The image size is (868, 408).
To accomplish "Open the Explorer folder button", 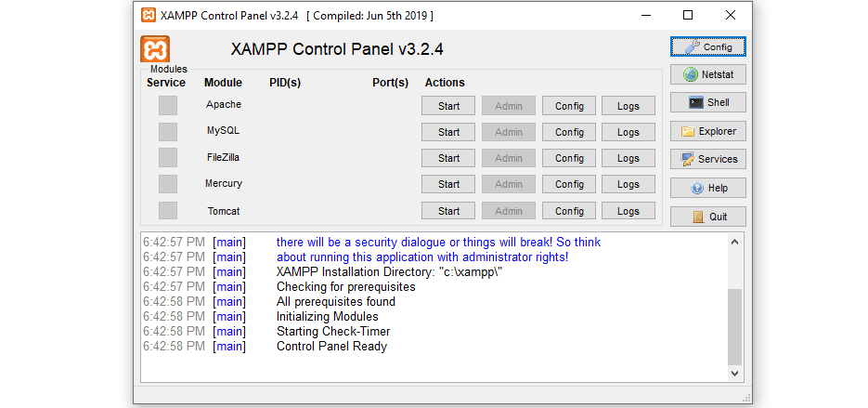I will 707,132.
